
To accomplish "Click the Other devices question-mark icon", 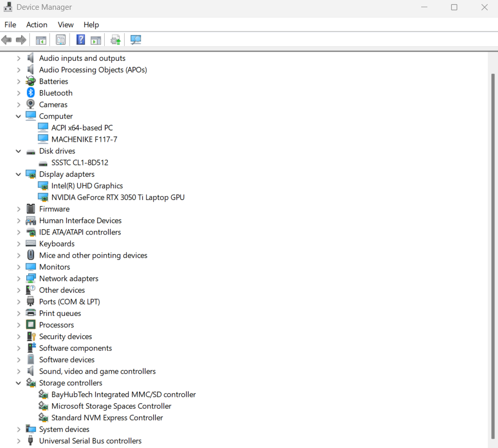I will coord(30,290).
